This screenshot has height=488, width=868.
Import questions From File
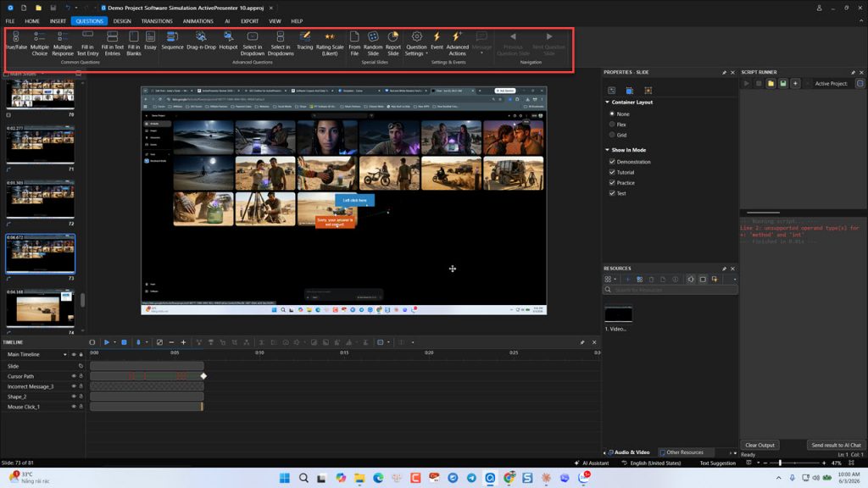pyautogui.click(x=354, y=43)
